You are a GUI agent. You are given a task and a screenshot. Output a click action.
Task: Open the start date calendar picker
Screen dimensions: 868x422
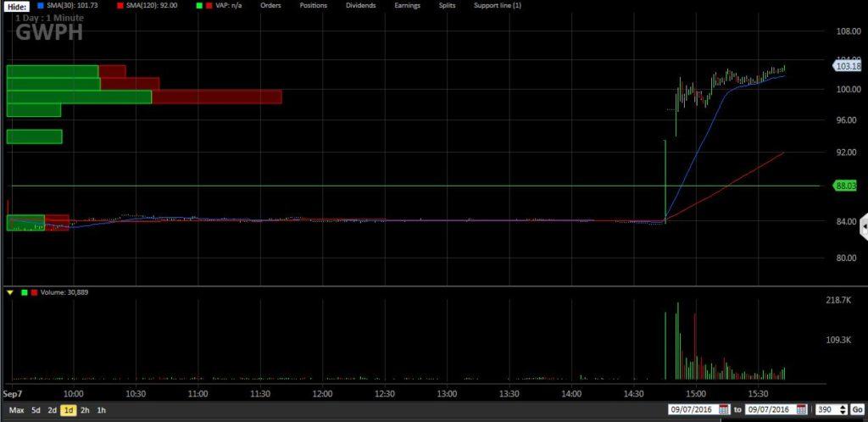click(x=723, y=410)
